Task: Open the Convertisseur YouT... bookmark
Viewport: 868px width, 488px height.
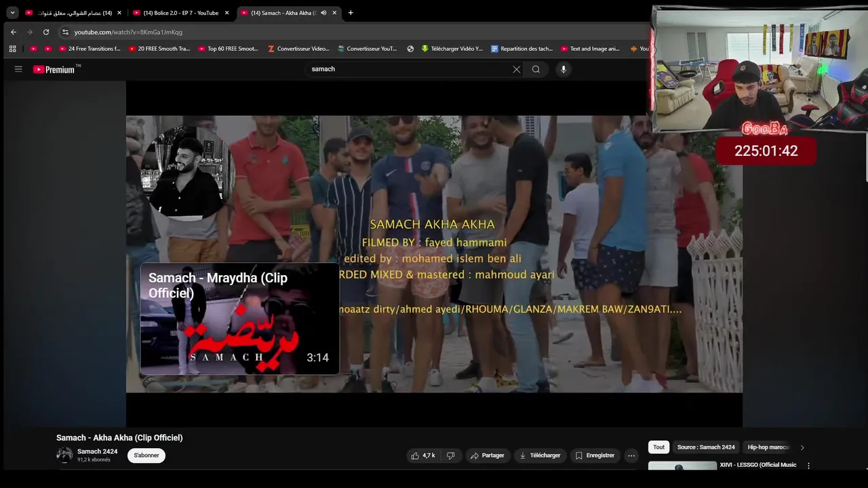Action: (x=368, y=49)
